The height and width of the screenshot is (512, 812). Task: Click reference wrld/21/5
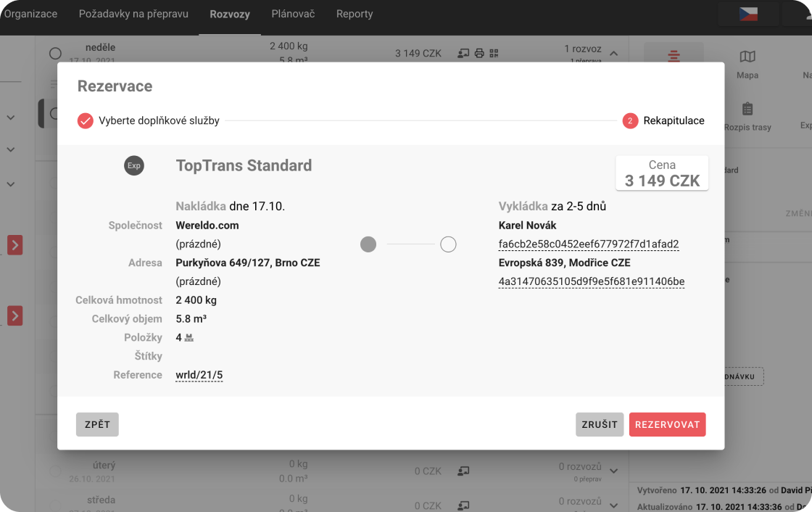(199, 375)
